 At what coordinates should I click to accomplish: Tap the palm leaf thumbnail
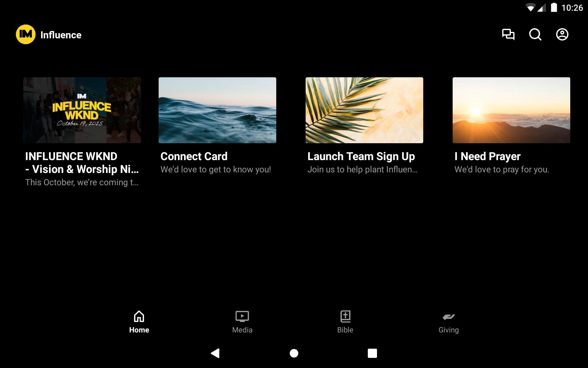point(364,110)
